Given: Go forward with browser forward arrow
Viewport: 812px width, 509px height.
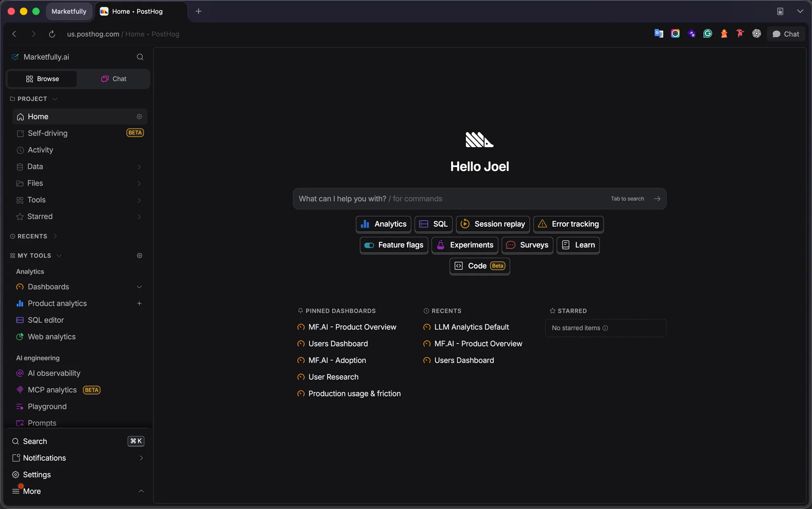Looking at the screenshot, I should tap(33, 34).
